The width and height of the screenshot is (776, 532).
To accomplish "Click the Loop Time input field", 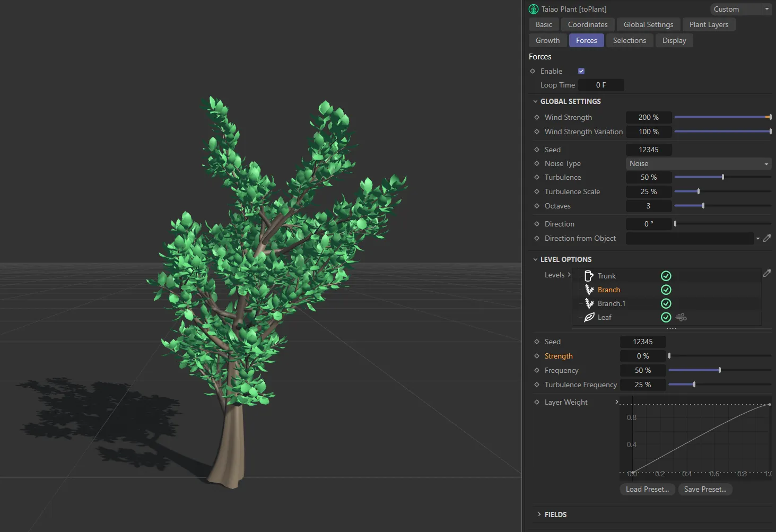I will pos(601,85).
